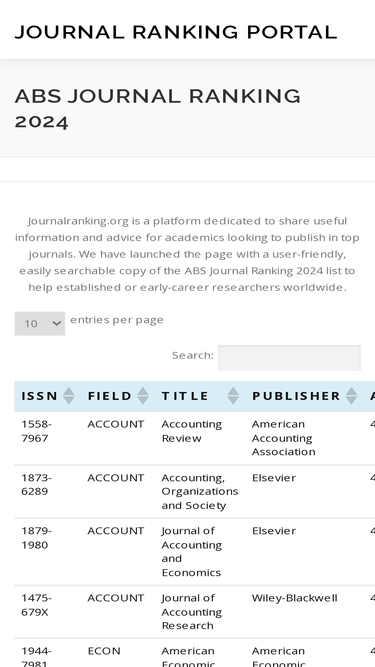Click Journal of Accounting and Economics title
This screenshot has width=375, height=667.
pyautogui.click(x=192, y=551)
